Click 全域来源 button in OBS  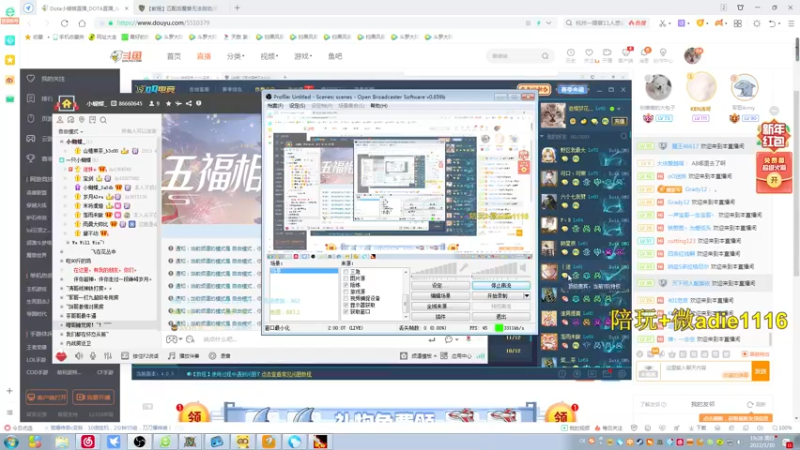coord(440,306)
